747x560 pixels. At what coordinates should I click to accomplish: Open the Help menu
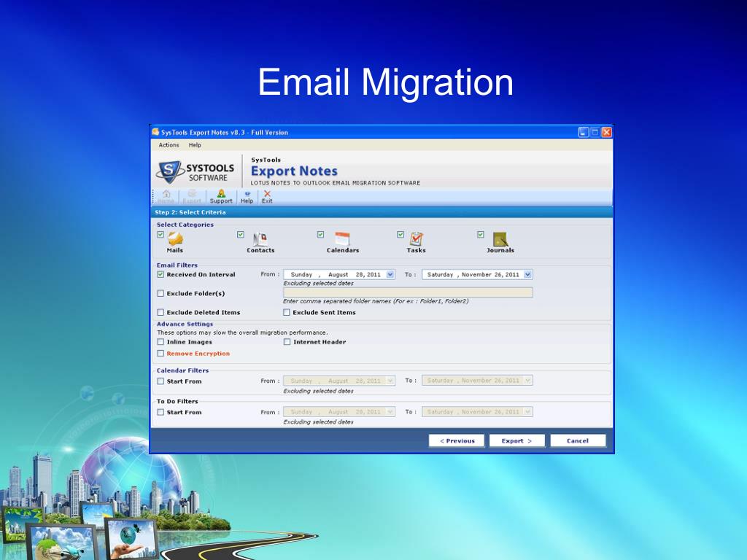pyautogui.click(x=195, y=145)
